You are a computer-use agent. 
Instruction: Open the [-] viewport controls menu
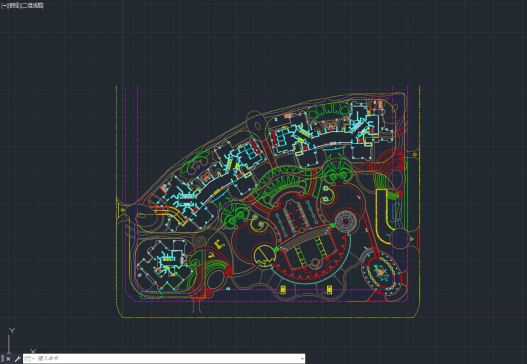4,6
